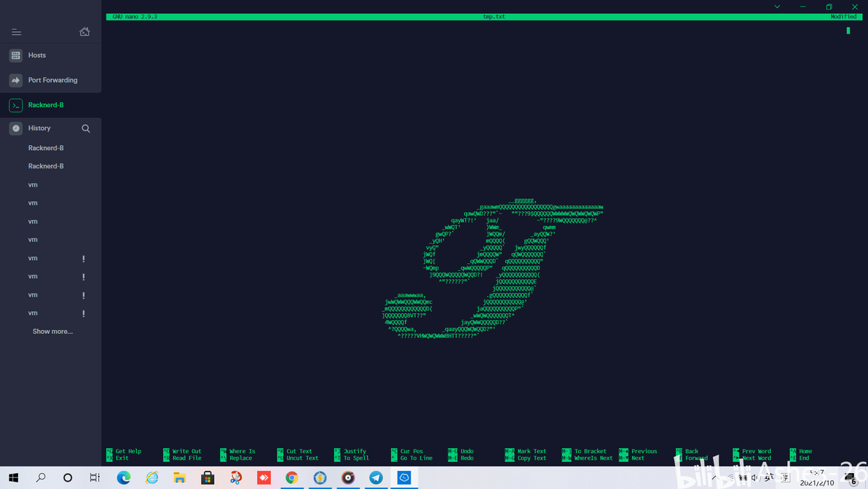Launch Microsoft Edge from taskbar

(x=124, y=478)
